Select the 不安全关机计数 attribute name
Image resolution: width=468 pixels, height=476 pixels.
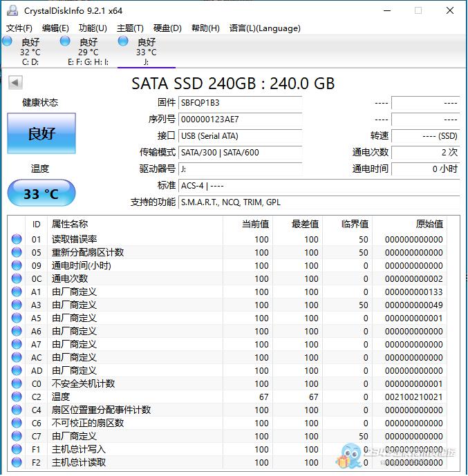(x=83, y=383)
